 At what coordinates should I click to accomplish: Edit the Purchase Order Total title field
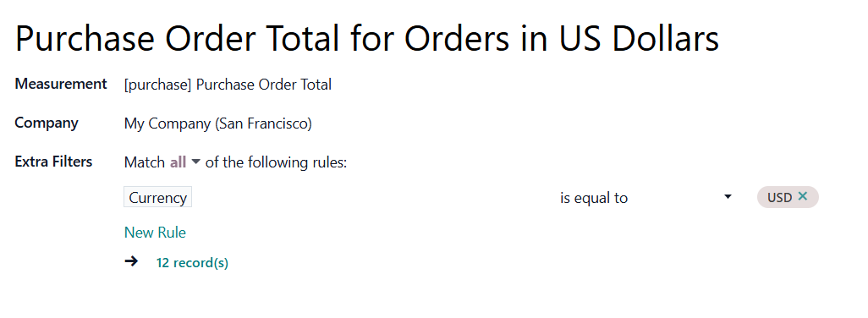pos(367,39)
